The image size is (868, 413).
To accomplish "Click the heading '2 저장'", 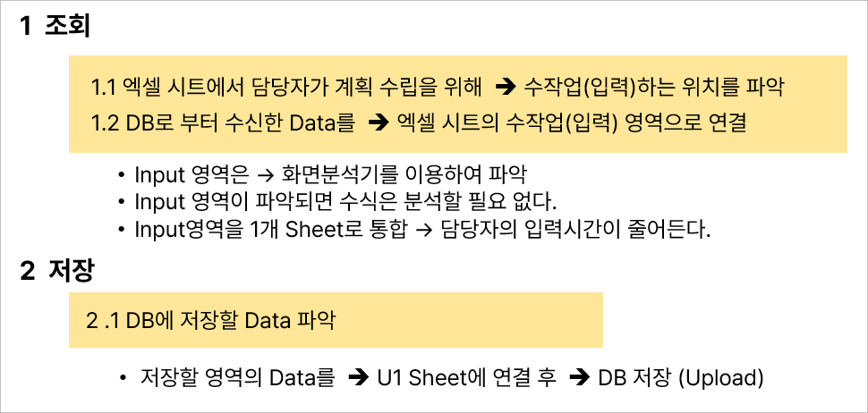I will click(x=56, y=272).
